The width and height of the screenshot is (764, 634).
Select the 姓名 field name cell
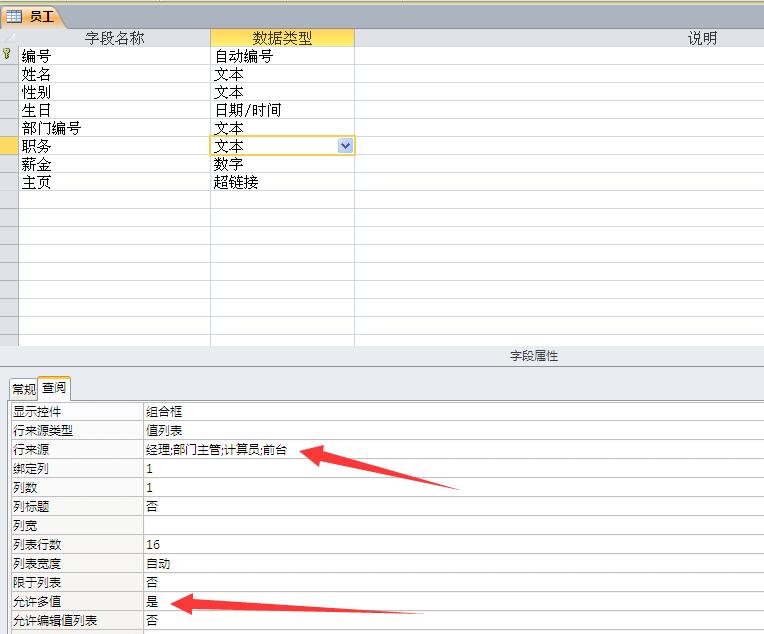pyautogui.click(x=115, y=74)
